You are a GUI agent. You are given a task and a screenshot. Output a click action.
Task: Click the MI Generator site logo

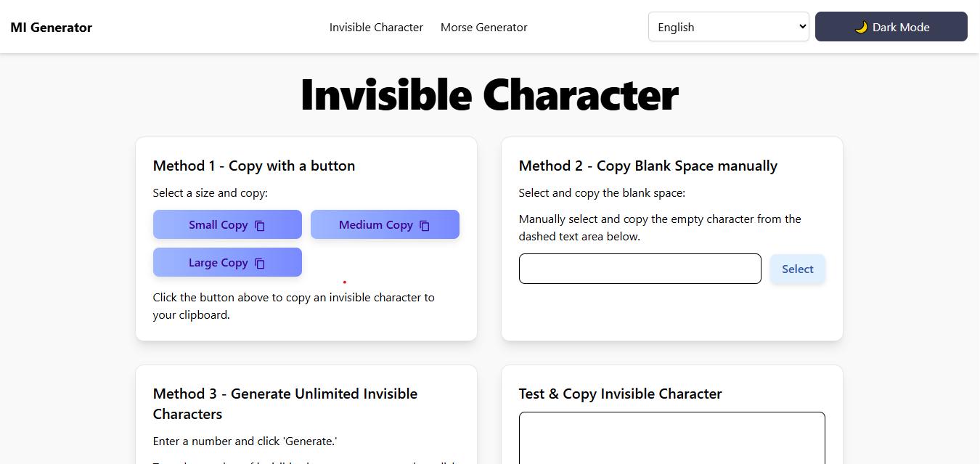click(x=52, y=28)
